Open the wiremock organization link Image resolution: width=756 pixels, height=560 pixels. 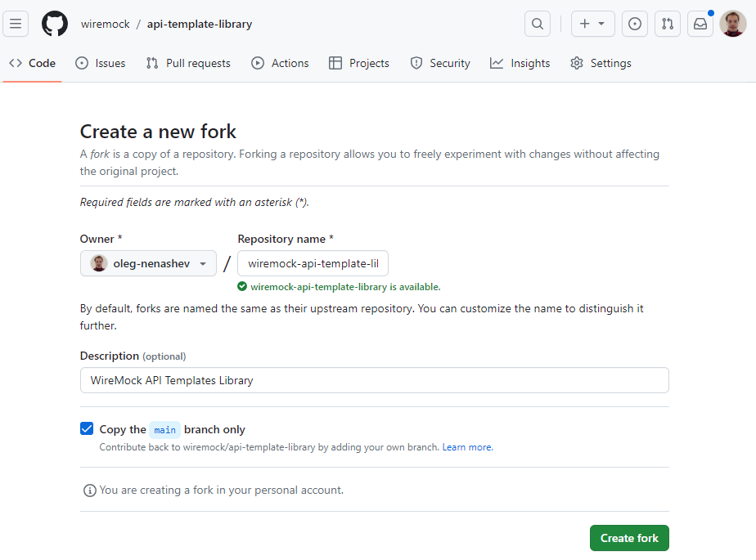[106, 24]
